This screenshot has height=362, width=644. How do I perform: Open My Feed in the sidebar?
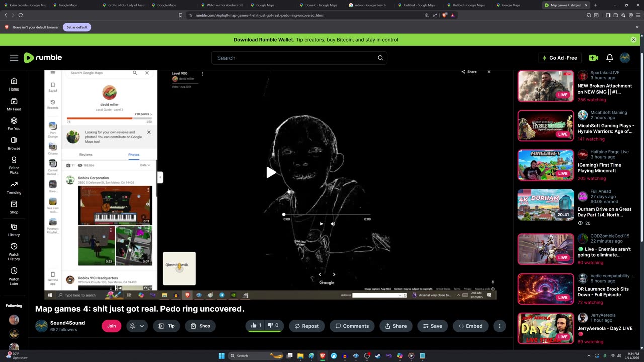(14, 104)
